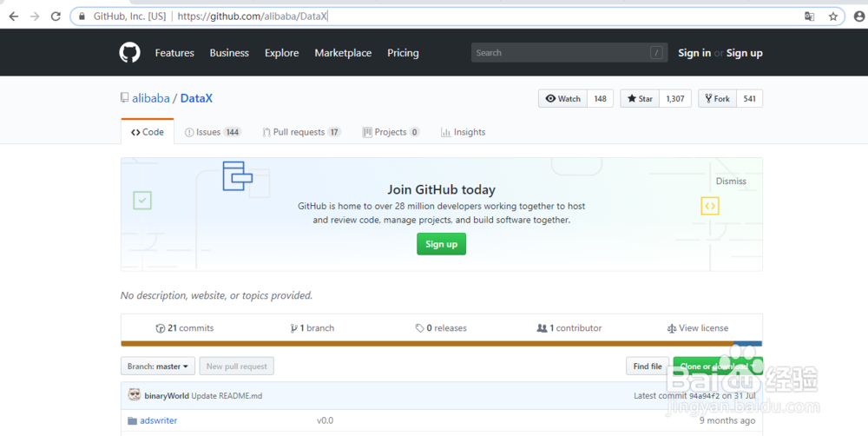868x436 pixels.
Task: Click the Sign up header link
Action: click(x=745, y=53)
